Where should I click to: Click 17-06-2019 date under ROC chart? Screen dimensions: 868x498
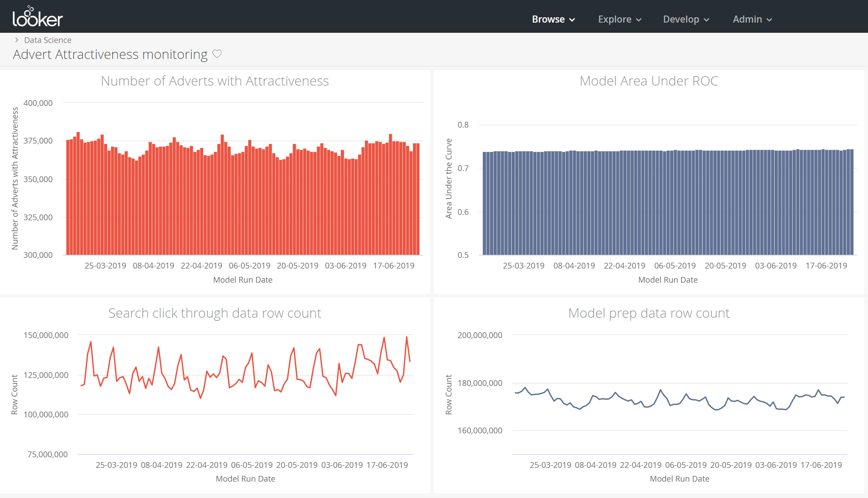click(826, 266)
